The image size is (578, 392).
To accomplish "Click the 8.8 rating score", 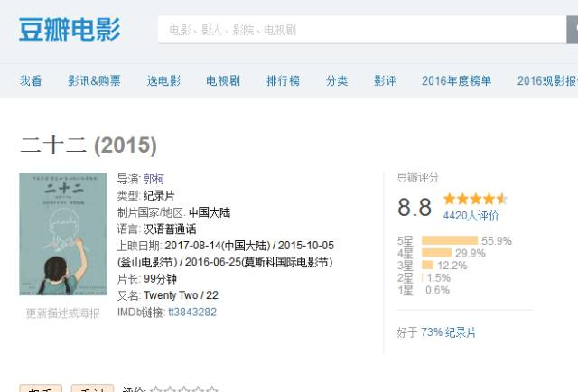I will (415, 207).
